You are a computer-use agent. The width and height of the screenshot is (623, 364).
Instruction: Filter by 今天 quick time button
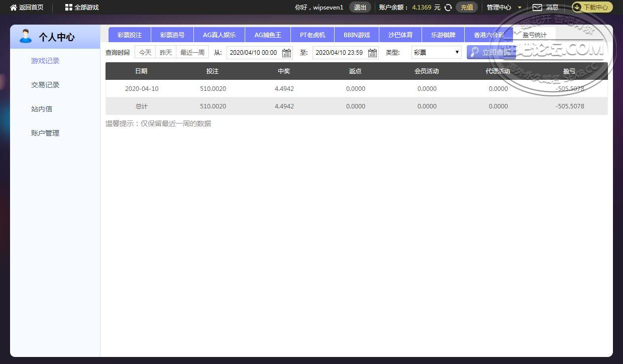(145, 52)
